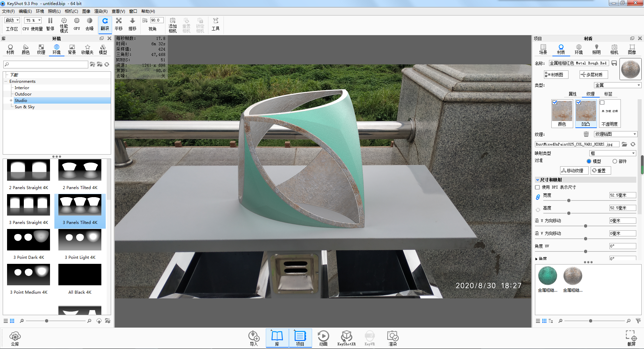This screenshot has height=349, width=644.
Task: Select the Sun & Sky tree item
Action: tap(24, 107)
